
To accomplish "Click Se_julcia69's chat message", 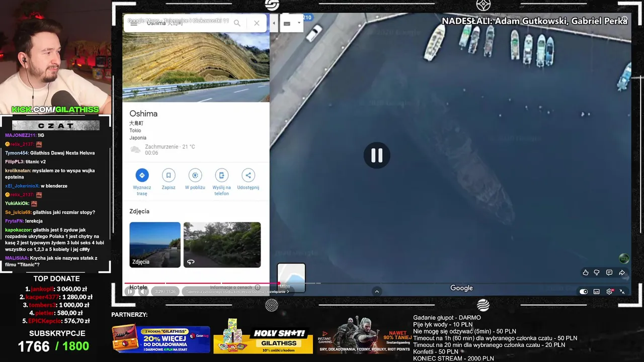I will click(x=50, y=212).
